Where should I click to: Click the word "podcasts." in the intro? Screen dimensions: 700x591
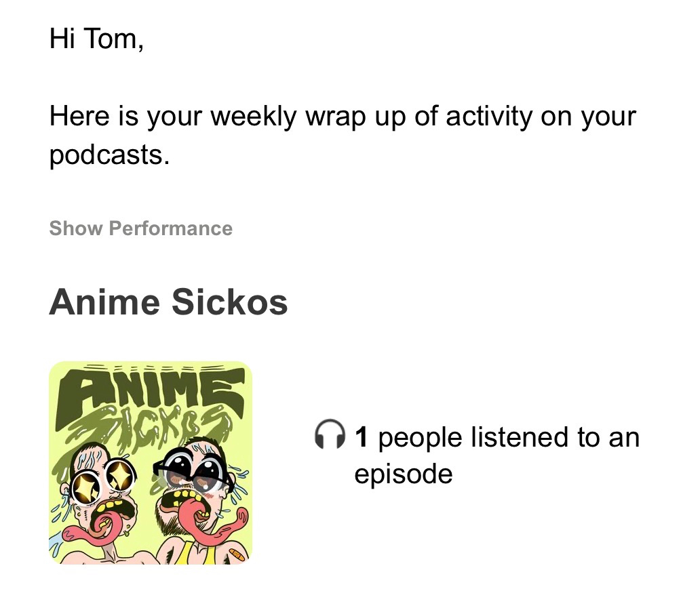click(109, 155)
